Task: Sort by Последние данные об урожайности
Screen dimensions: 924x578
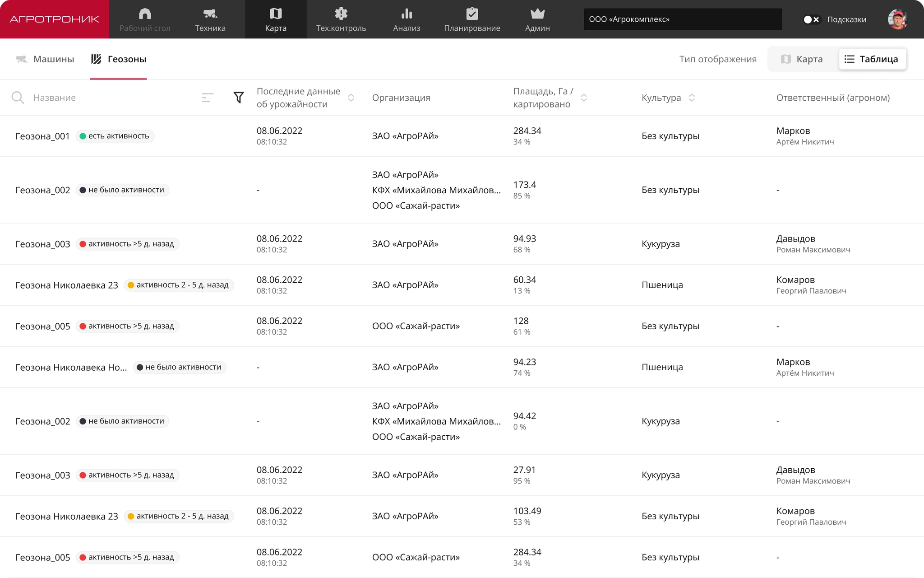Action: 351,98
